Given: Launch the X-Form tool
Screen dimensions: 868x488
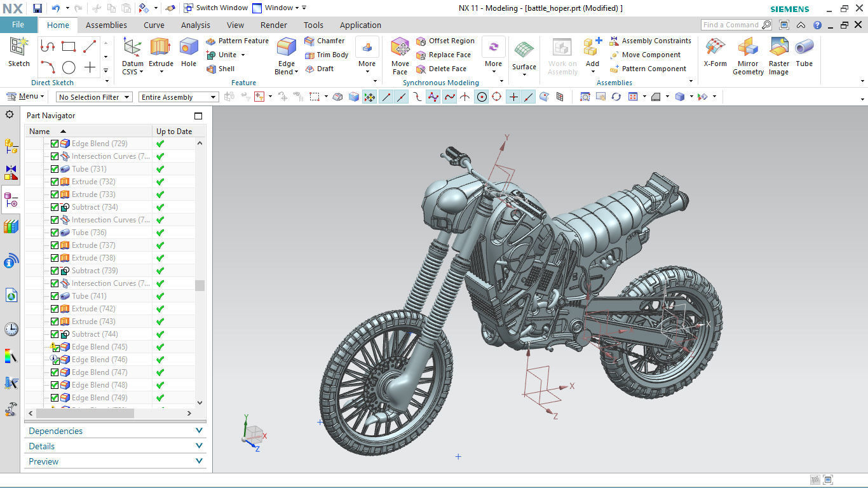Looking at the screenshot, I should [x=715, y=52].
